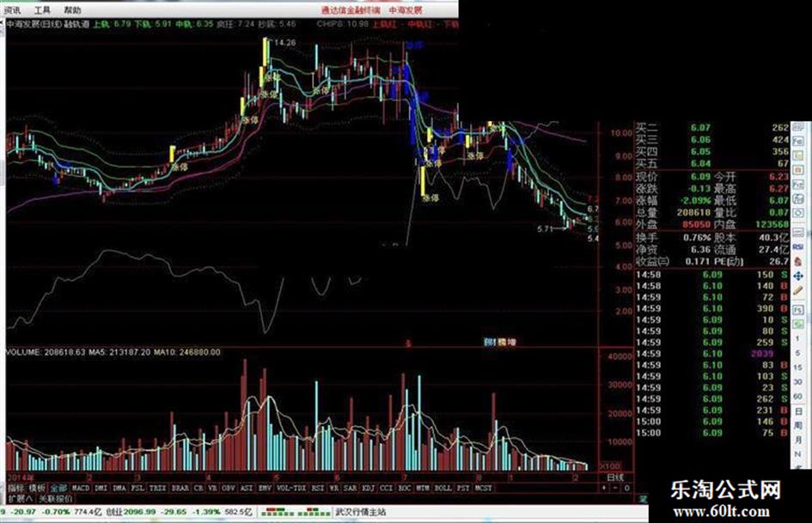Switch to the EMV indicator tab
Viewport: 812px width, 523px height.
pyautogui.click(x=265, y=488)
